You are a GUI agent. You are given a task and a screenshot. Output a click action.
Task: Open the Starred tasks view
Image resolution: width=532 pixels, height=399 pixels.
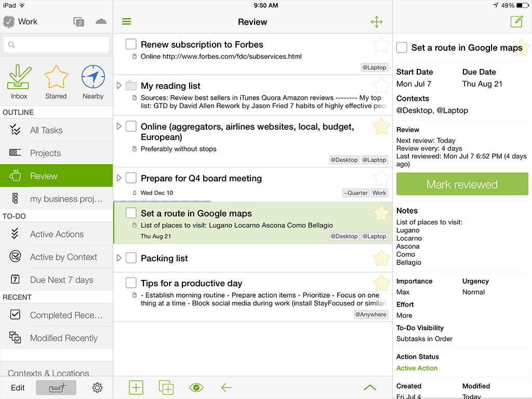[56, 77]
